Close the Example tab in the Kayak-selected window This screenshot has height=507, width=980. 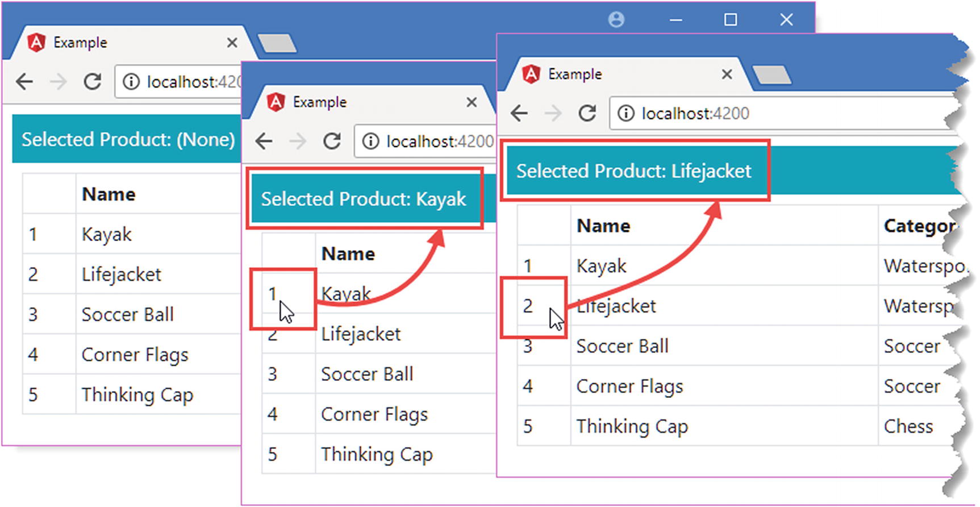471,102
